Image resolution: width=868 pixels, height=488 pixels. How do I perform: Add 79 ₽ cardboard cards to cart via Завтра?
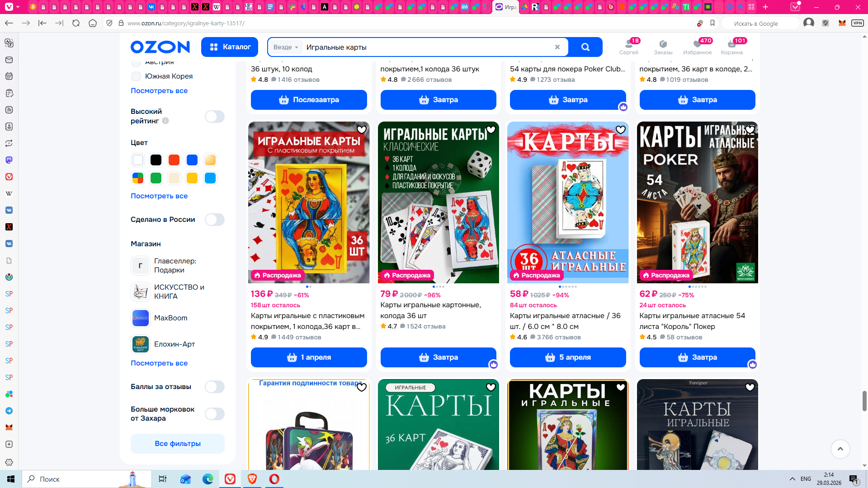438,357
